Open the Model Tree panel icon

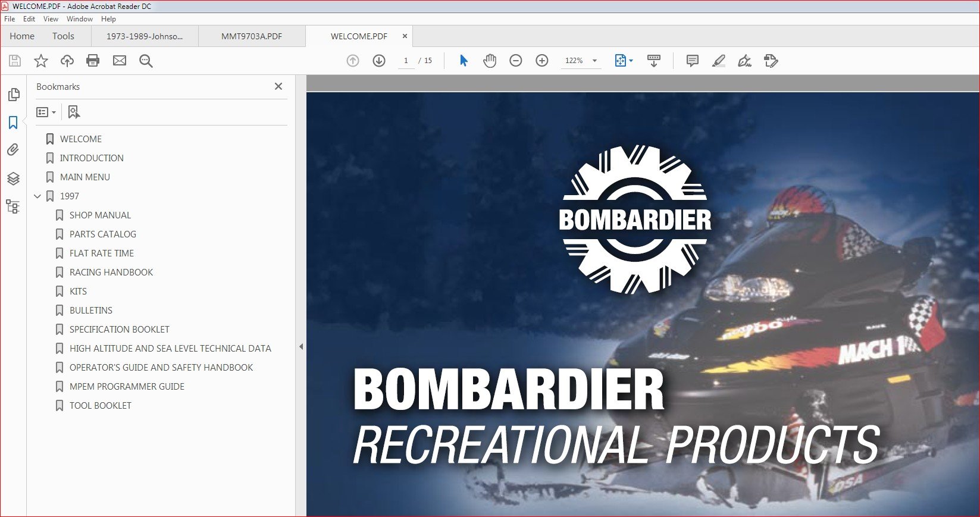[x=13, y=206]
